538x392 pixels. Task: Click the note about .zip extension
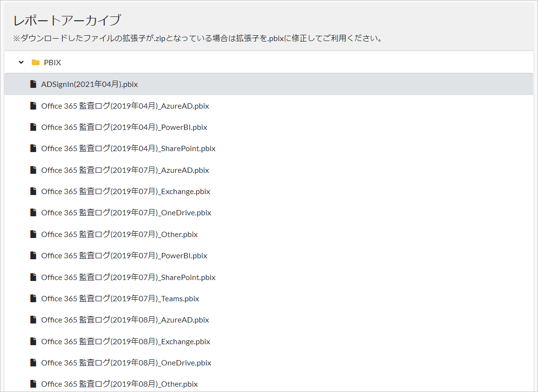(198, 38)
